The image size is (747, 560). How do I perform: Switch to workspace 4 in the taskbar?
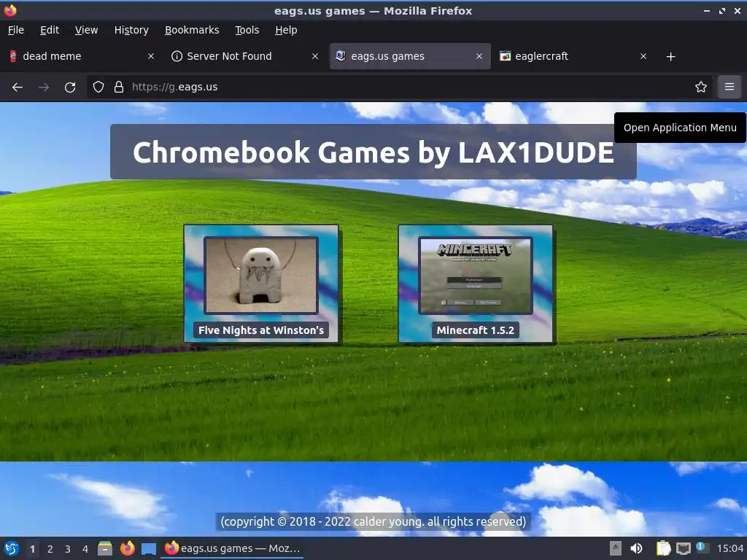tap(85, 549)
